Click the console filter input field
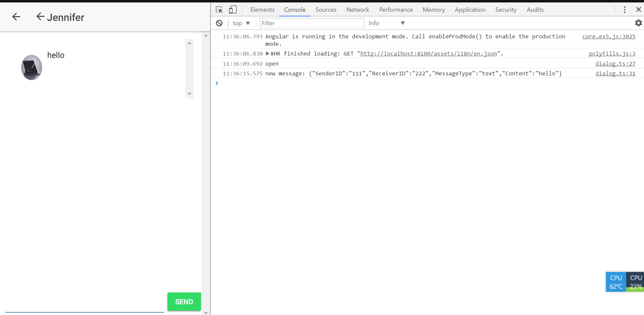 (312, 23)
